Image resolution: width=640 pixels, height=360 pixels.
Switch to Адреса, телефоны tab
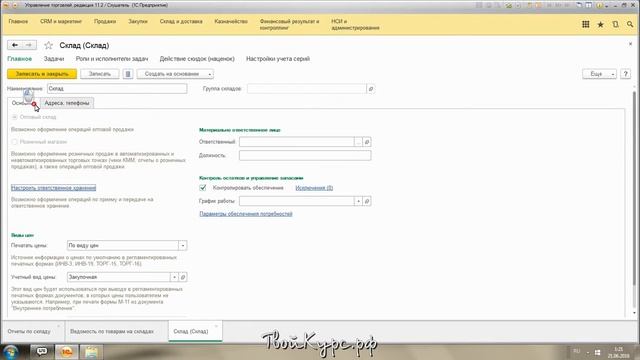point(67,103)
